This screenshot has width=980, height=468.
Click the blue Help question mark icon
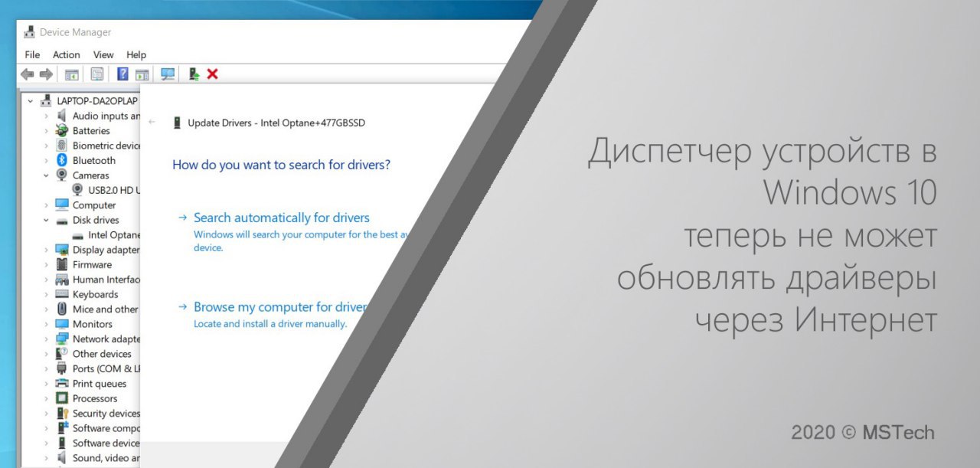click(122, 74)
